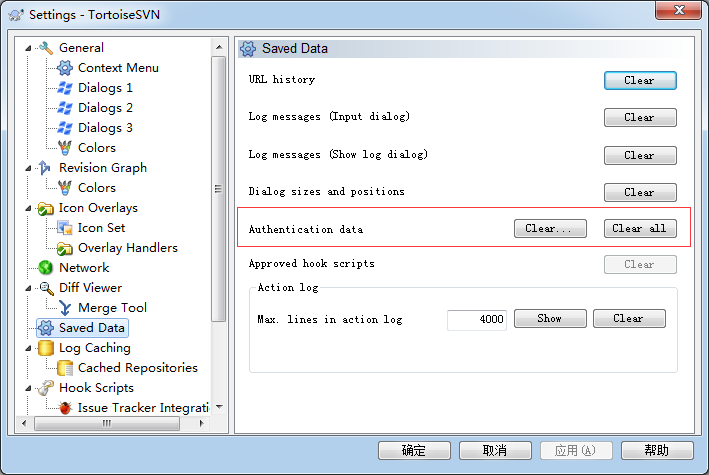
Task: Click the General wrench icon
Action: tap(46, 48)
